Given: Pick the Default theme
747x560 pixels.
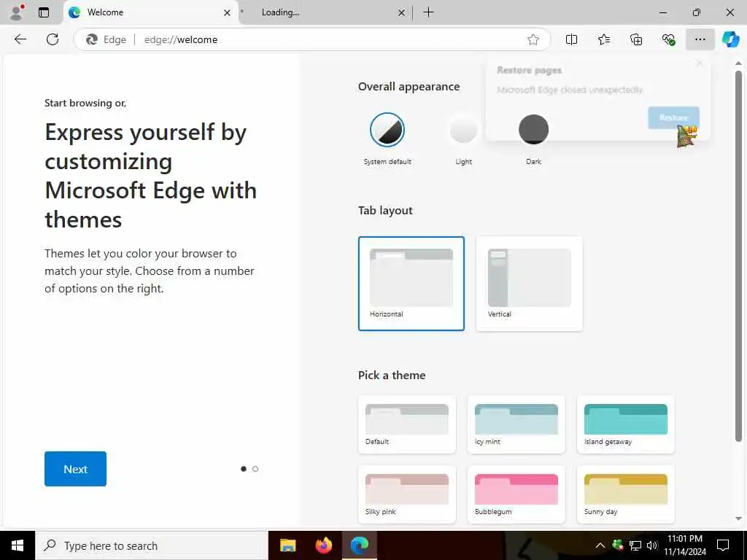Looking at the screenshot, I should point(407,424).
